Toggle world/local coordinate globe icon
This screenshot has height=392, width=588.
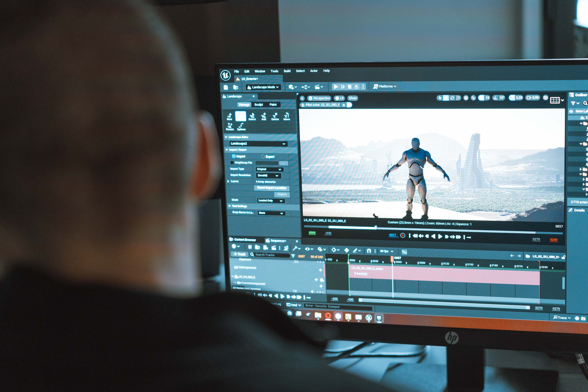tap(466, 98)
